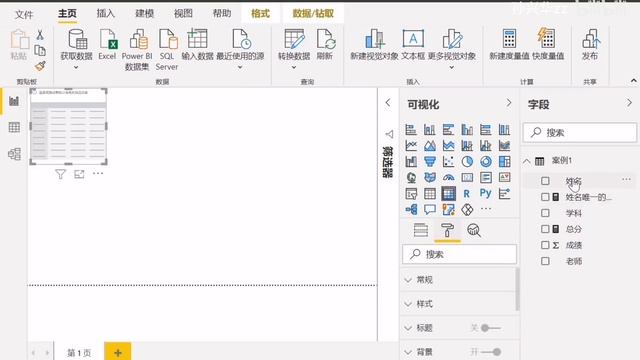
Task: Open the 文件 menu
Action: tap(24, 14)
